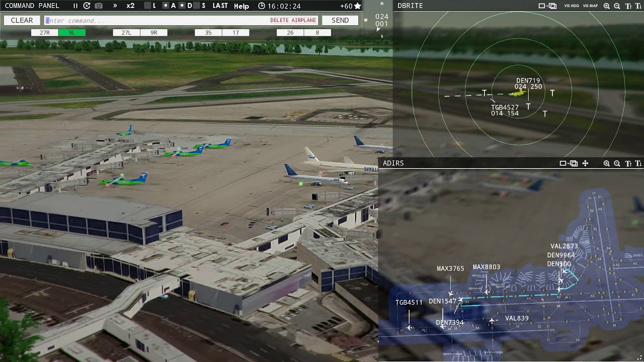Clear the command line with CLEAR
Viewport: 644px width, 362px height.
(22, 21)
